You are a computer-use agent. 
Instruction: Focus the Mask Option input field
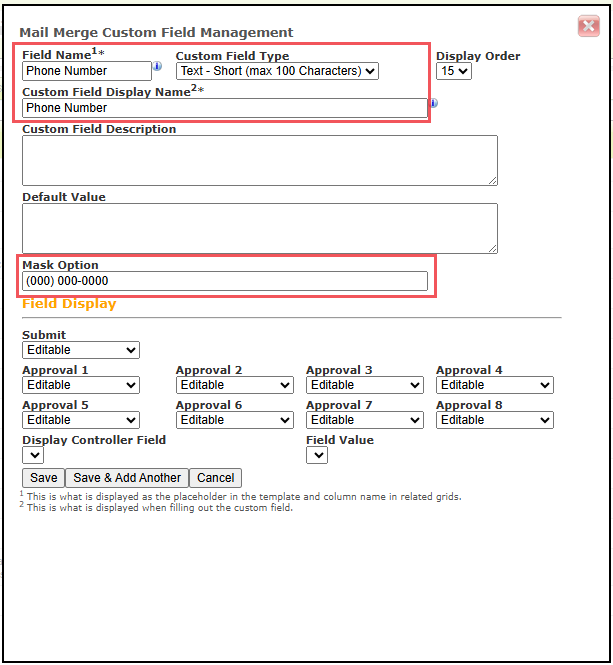[x=225, y=281]
